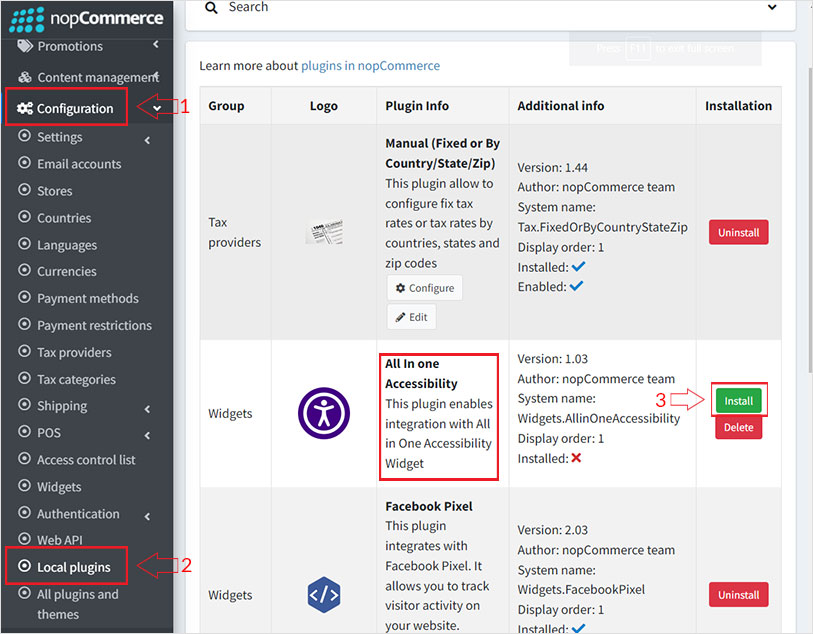This screenshot has width=813, height=634.
Task: Click the All In One Accessibility logo
Action: [x=324, y=413]
